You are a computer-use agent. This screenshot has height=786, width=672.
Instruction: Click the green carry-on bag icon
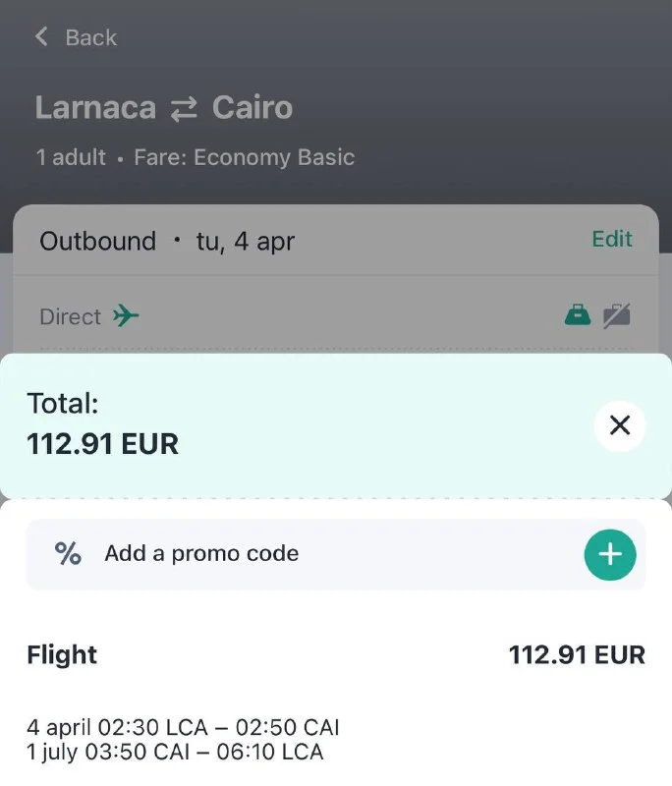click(x=578, y=315)
